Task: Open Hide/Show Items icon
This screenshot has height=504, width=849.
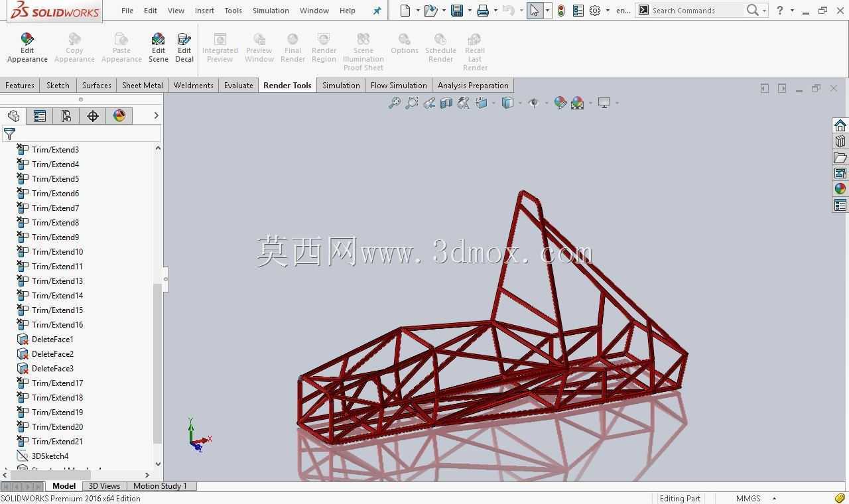Action: [x=533, y=103]
